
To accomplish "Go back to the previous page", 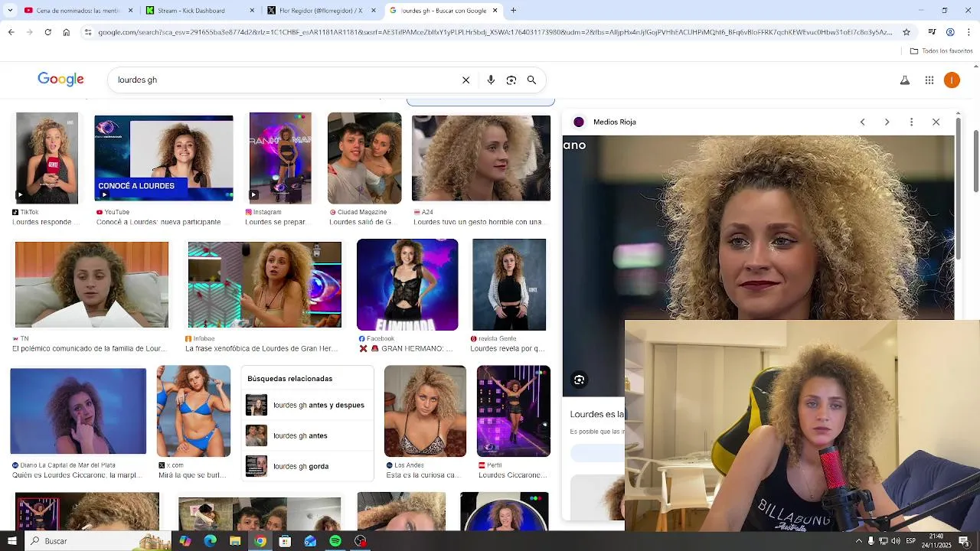I will pos(11,32).
